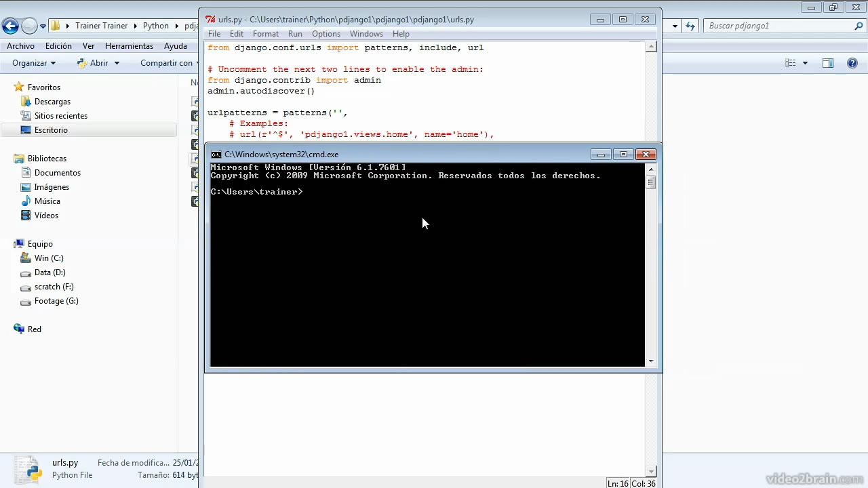This screenshot has width=868, height=488.
Task: Click the Red network icon
Action: pyautogui.click(x=19, y=329)
